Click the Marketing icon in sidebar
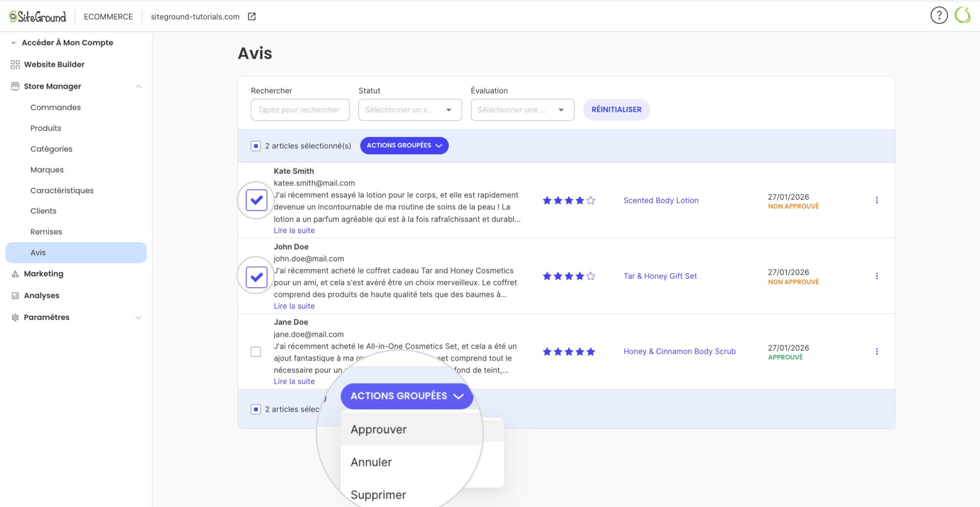 tap(15, 274)
